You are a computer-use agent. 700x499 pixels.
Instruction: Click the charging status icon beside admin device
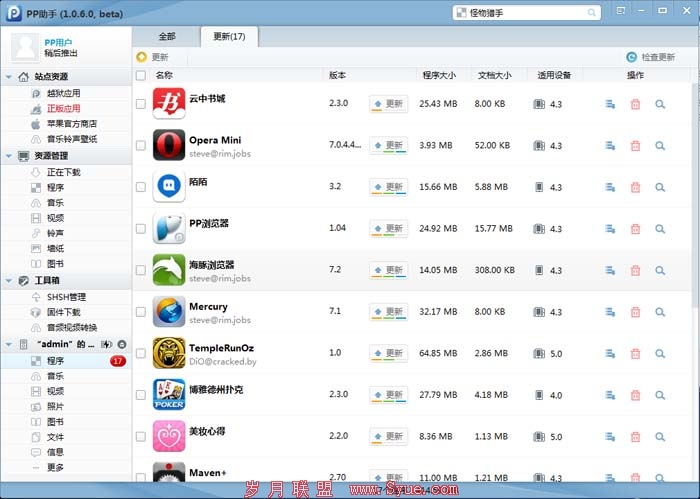106,344
